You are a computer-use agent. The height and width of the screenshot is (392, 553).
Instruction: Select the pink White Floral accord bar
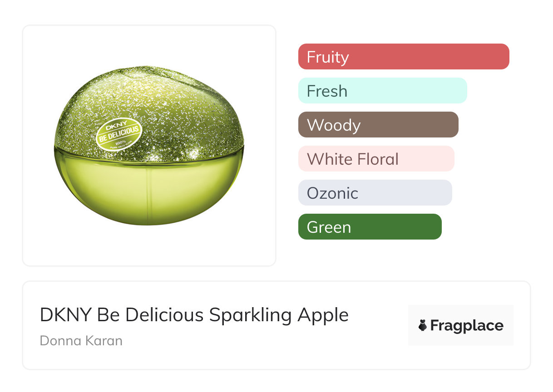(x=376, y=159)
